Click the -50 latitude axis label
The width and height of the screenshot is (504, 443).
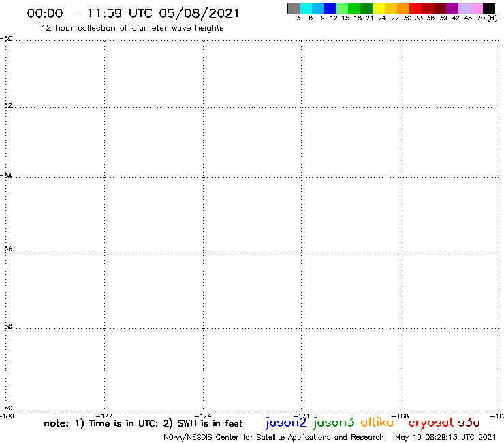6,39
